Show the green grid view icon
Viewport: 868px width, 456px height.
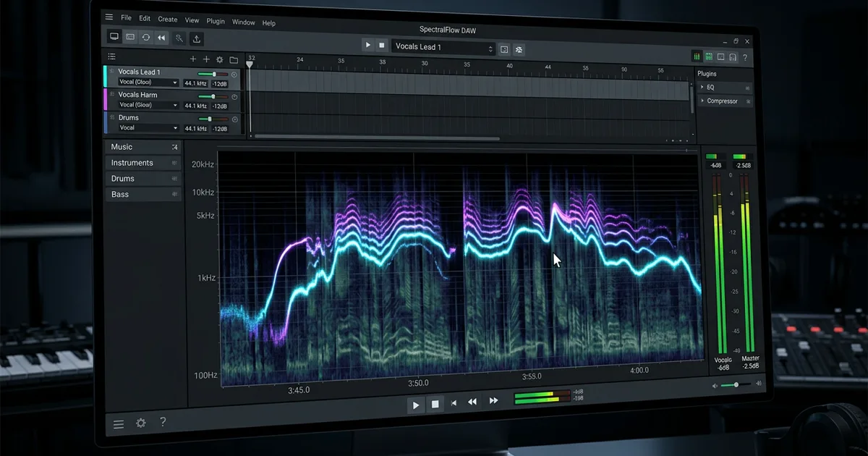(709, 56)
